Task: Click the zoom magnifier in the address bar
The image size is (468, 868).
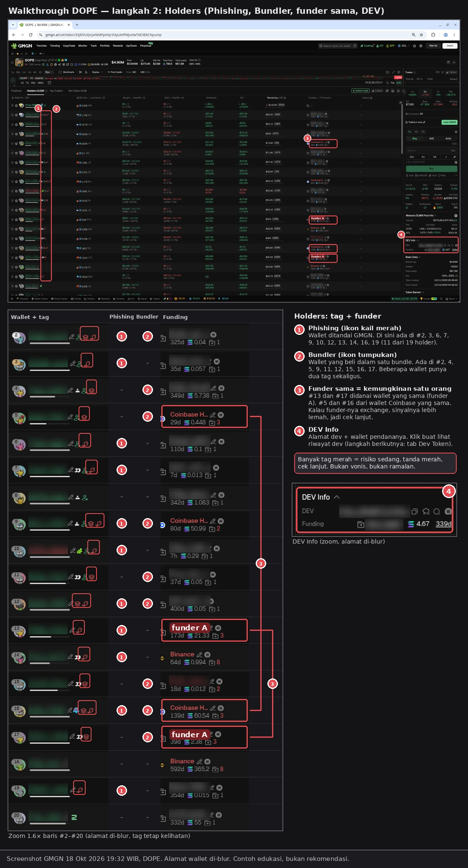Action: [x=414, y=35]
